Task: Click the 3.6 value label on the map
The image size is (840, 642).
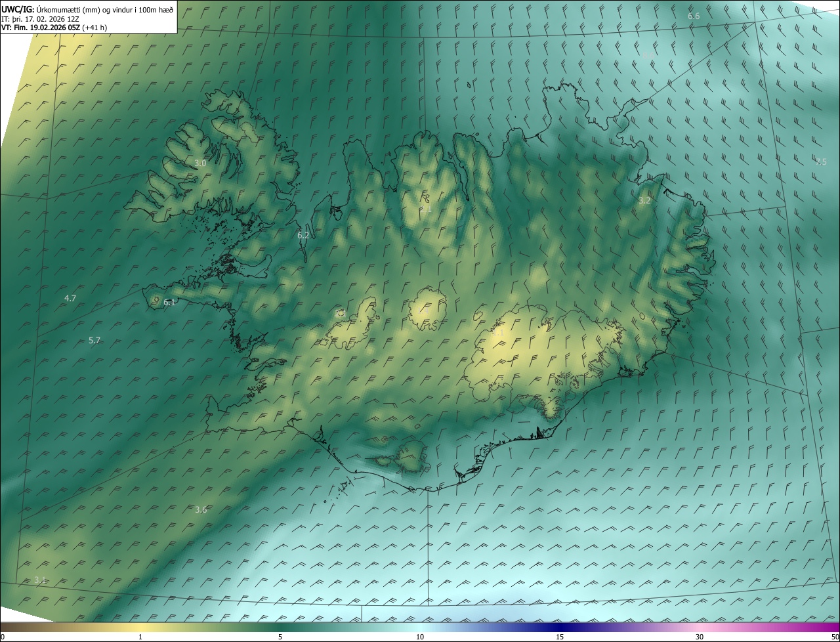Action: click(201, 509)
